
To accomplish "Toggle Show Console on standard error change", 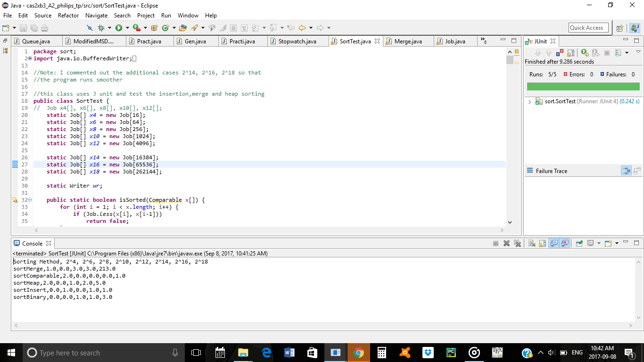I will click(x=565, y=243).
